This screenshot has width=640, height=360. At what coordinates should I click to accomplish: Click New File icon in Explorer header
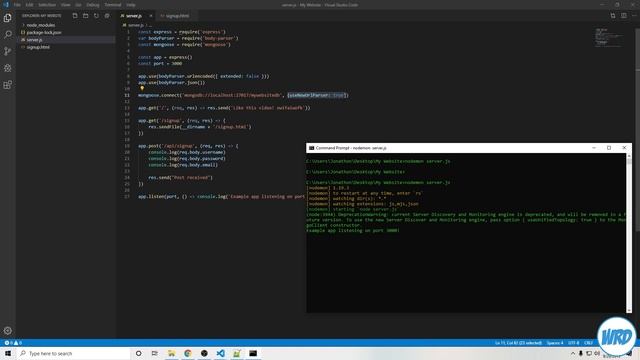[75, 16]
